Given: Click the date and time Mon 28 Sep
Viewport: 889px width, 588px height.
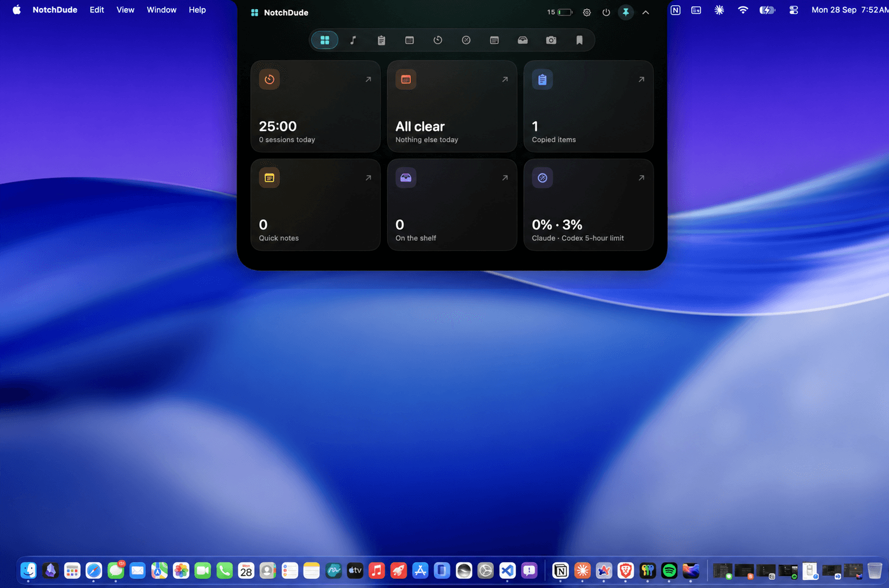Looking at the screenshot, I should point(850,10).
